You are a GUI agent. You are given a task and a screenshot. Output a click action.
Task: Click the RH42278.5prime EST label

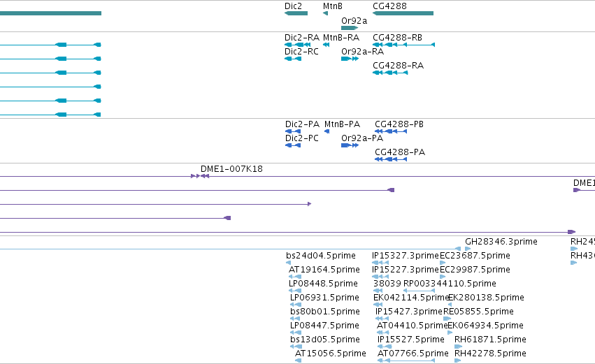[x=490, y=354]
